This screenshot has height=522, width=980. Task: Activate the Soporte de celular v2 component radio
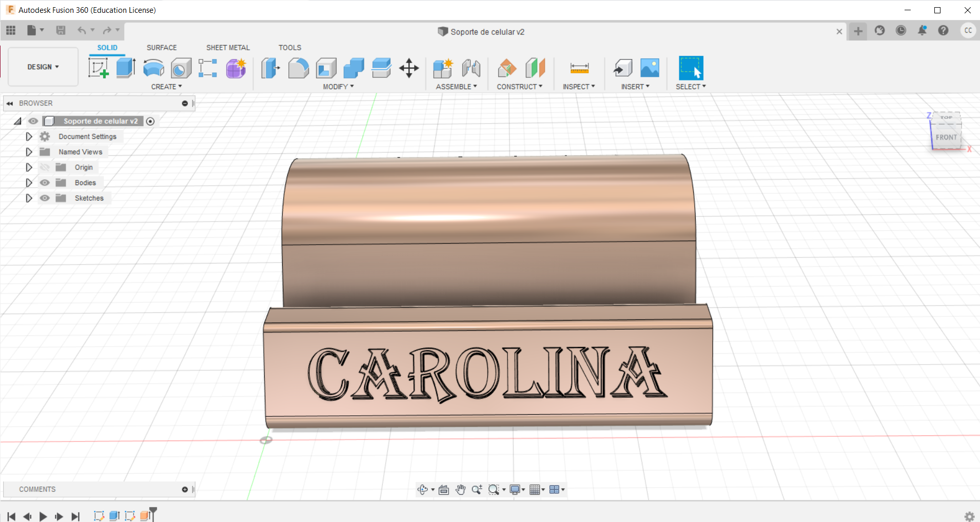[150, 121]
